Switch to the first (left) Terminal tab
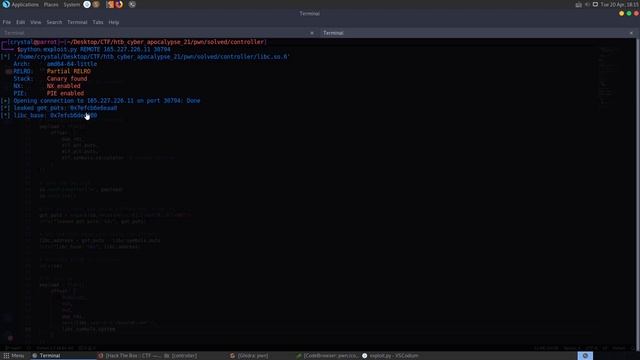The height and width of the screenshot is (360, 640). coord(159,33)
